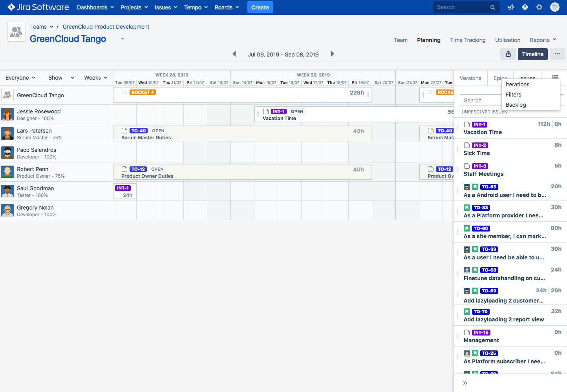The image size is (567, 392).
Task: Click the export icon beside Timeline button
Action: coord(508,54)
